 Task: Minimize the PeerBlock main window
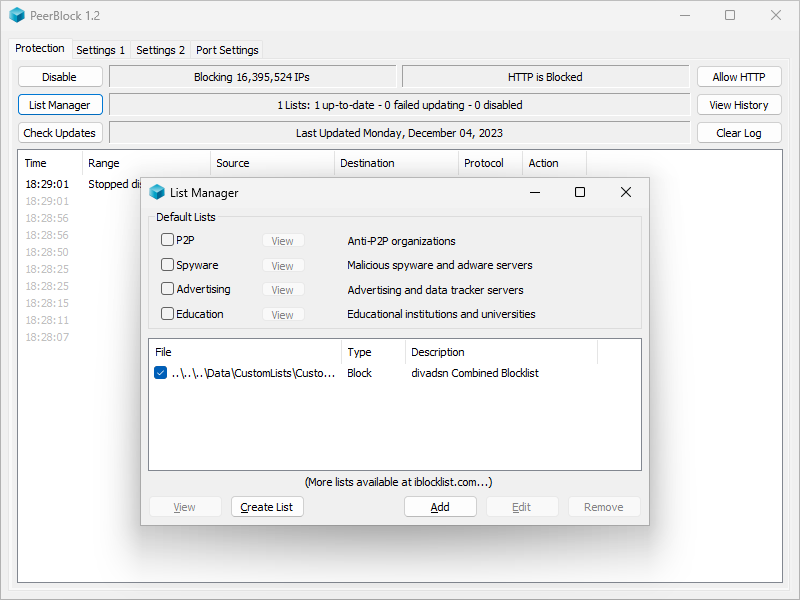(684, 16)
